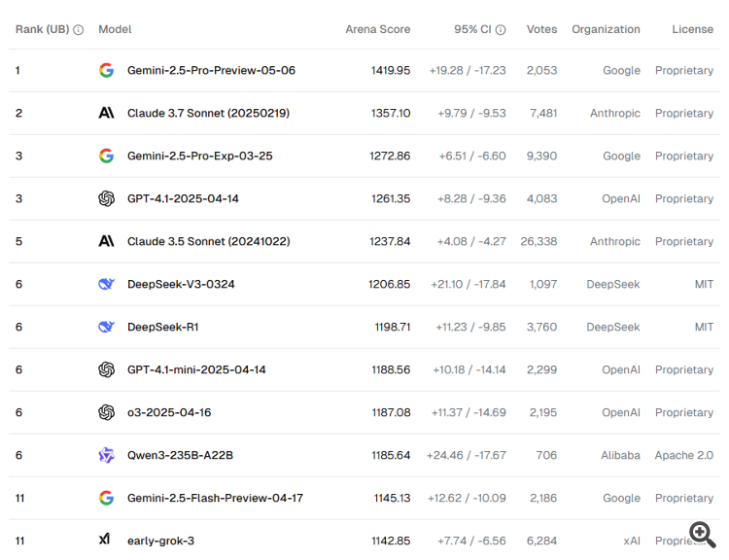Sort by the Votes column header
Image resolution: width=729 pixels, height=560 pixels.
coord(541,30)
